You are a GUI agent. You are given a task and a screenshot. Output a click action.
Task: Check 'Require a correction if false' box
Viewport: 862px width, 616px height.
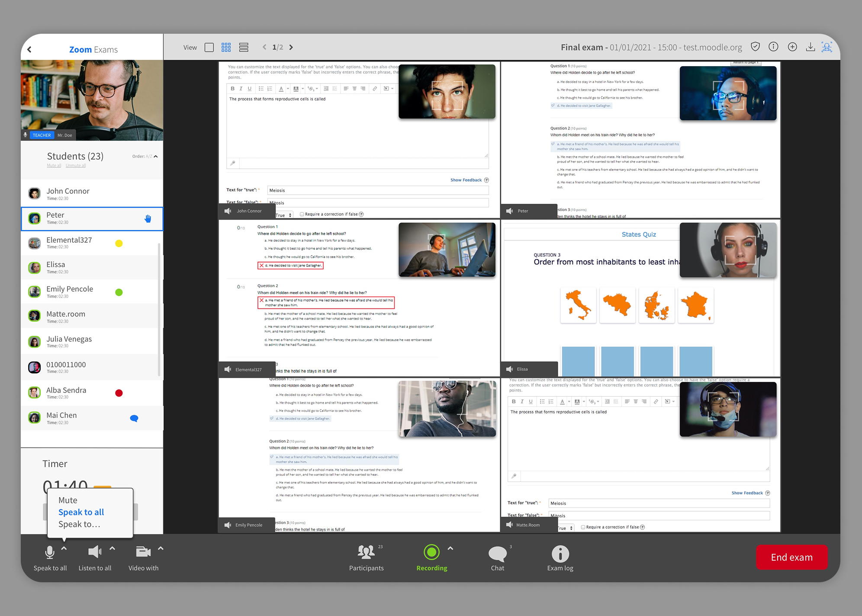[x=302, y=214]
